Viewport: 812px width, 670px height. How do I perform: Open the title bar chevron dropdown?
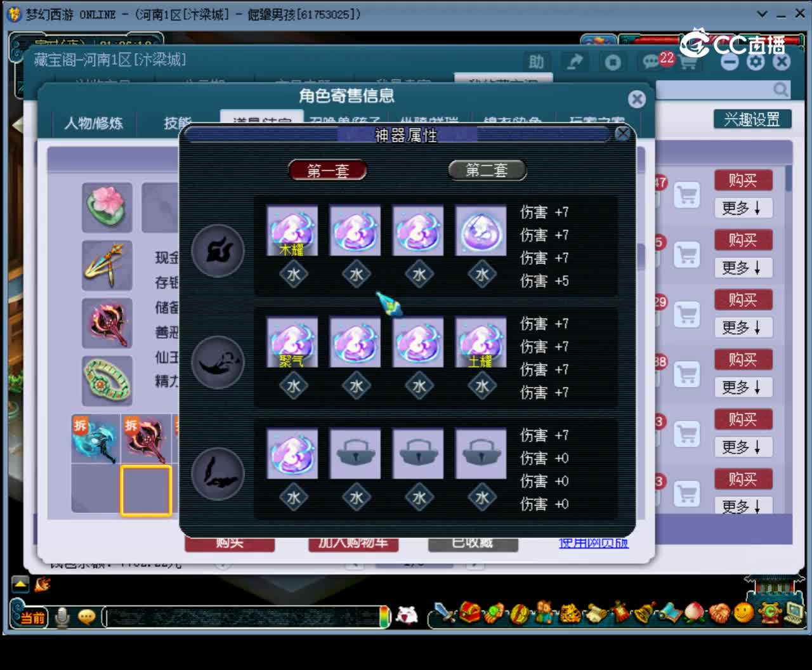click(763, 14)
